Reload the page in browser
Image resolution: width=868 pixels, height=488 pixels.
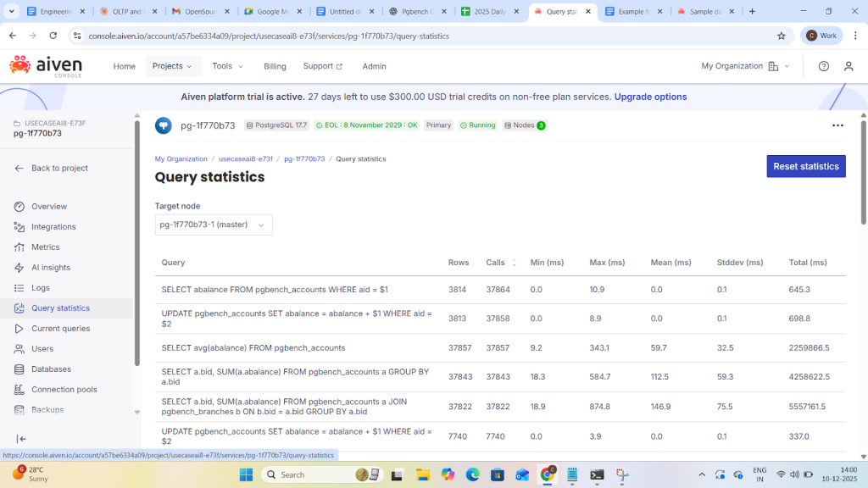53,36
